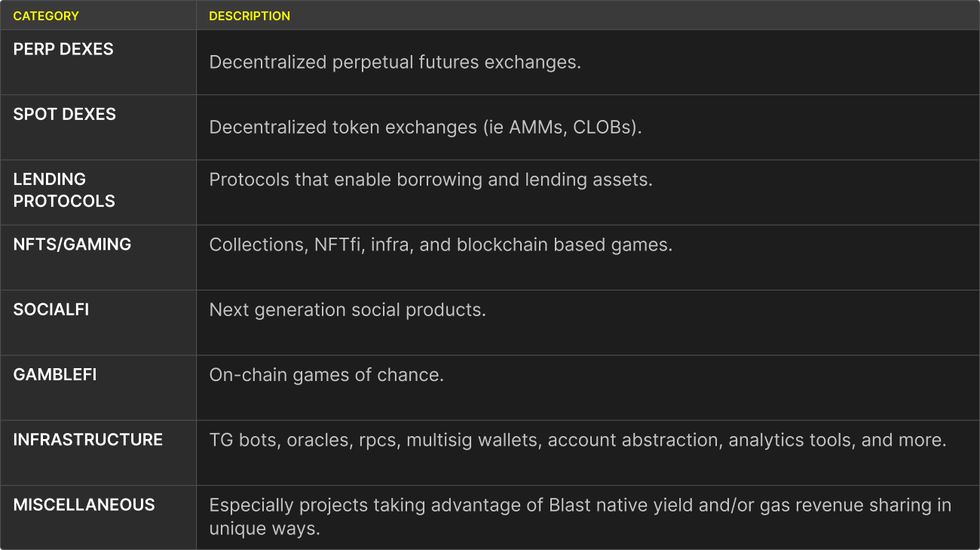Image resolution: width=980 pixels, height=550 pixels.
Task: Select the INFRASTRUCTURE category cell
Action: (88, 440)
